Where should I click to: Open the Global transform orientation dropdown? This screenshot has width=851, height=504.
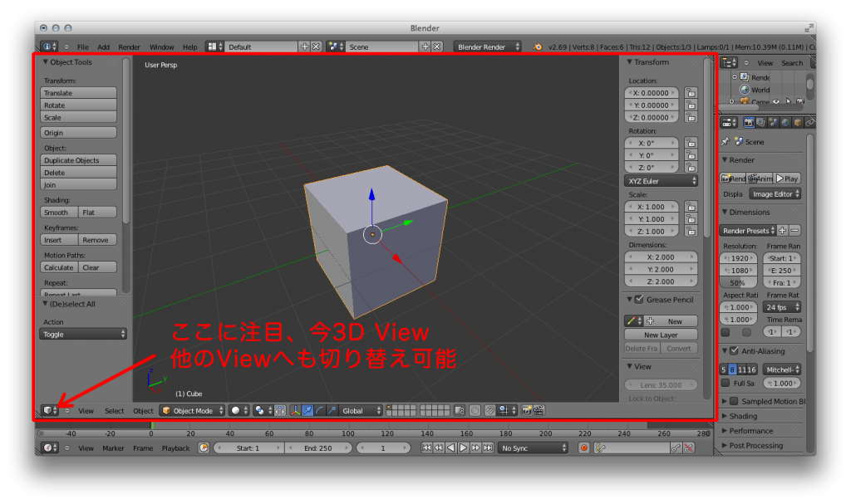357,409
